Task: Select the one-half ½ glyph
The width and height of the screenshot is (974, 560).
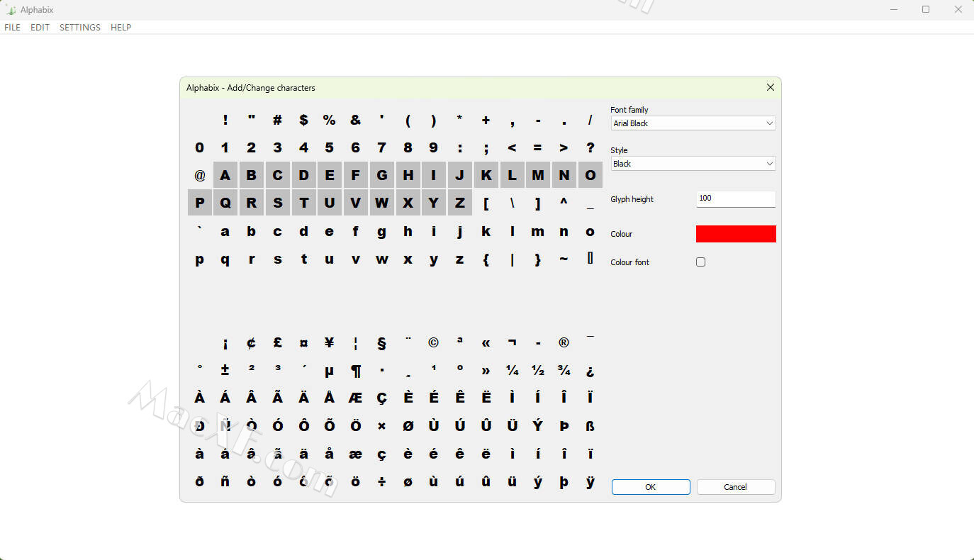Action: (x=538, y=370)
